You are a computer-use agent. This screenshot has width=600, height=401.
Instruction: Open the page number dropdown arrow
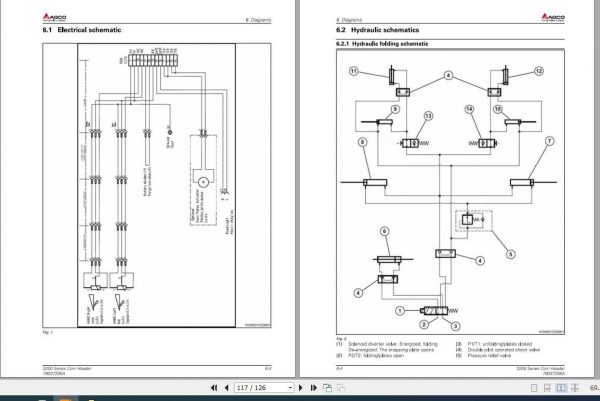pyautogui.click(x=290, y=388)
